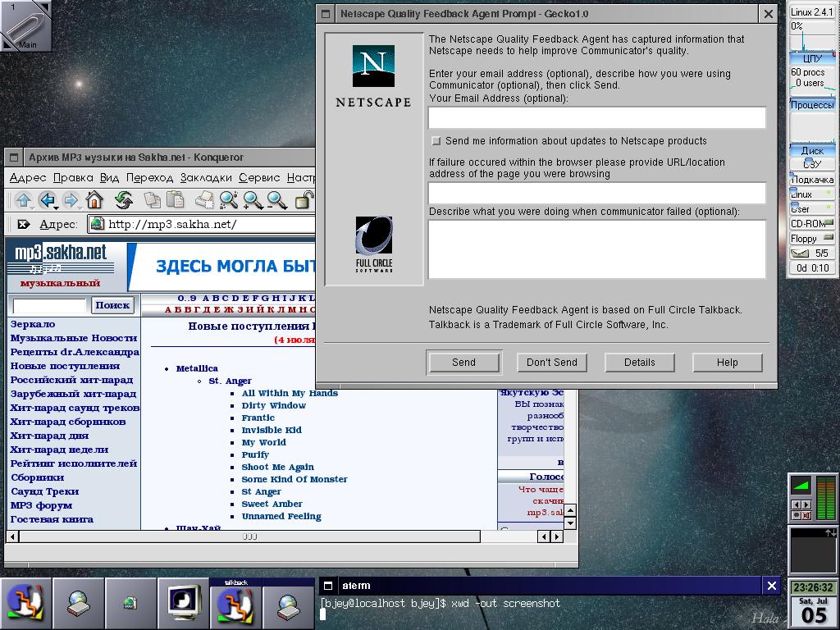This screenshot has height=630, width=840.
Task: Click the horizontal scrollbar thumb in Konqueror
Action: (249, 536)
